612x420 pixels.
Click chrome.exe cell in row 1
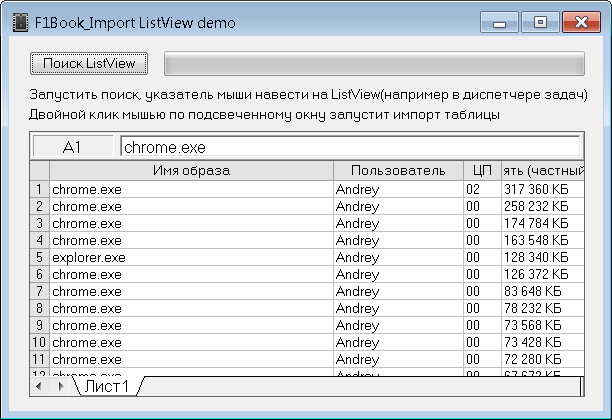[191, 189]
